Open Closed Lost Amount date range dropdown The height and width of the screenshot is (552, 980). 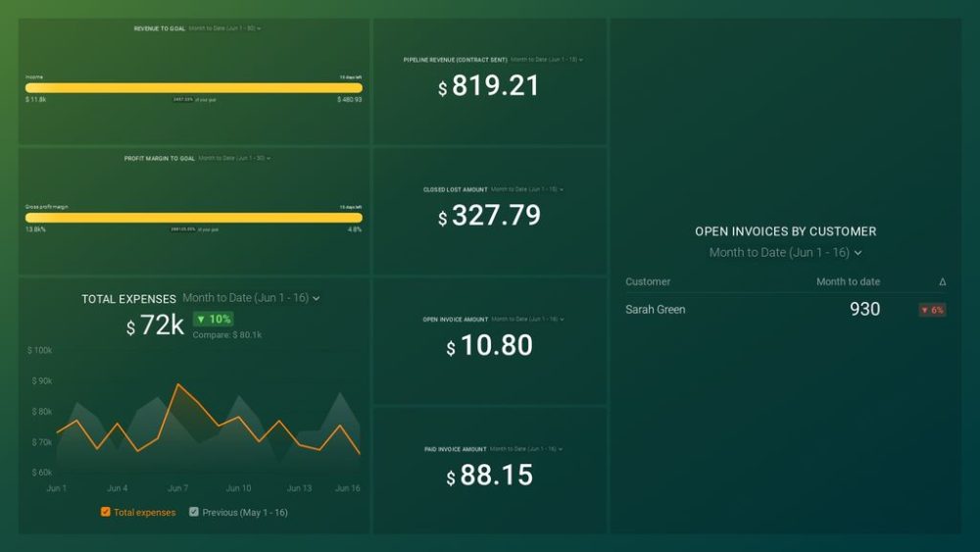[527, 189]
